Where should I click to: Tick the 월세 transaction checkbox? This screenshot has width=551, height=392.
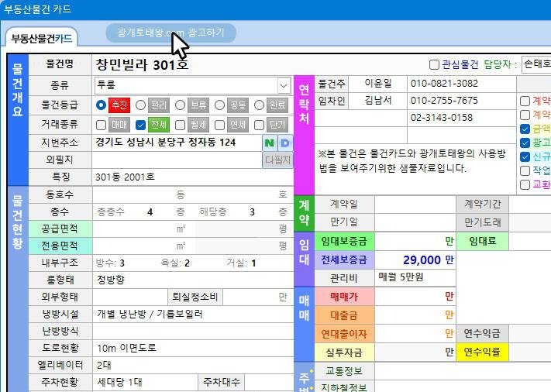click(181, 125)
